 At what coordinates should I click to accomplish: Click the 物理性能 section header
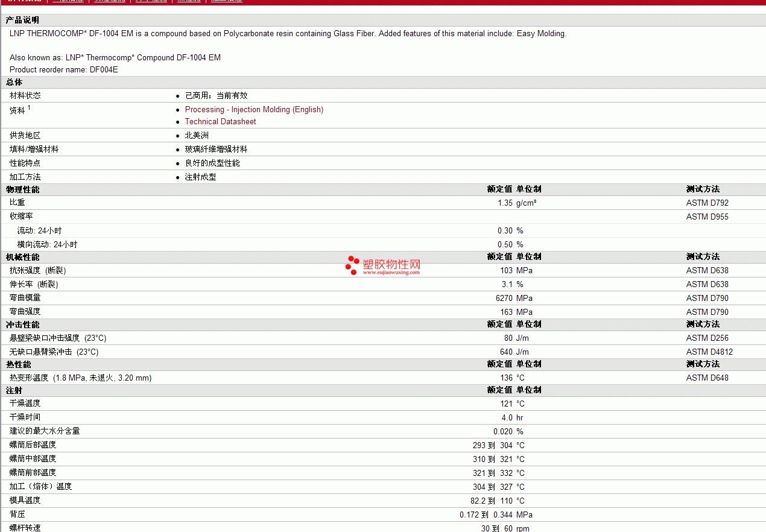(x=22, y=189)
